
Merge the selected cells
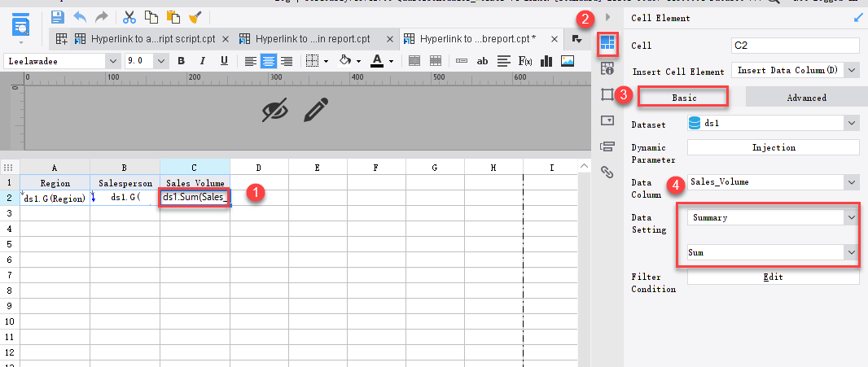pos(414,61)
